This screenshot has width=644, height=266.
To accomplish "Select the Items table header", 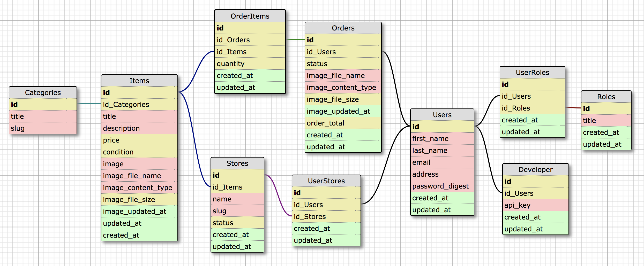I will [139, 81].
